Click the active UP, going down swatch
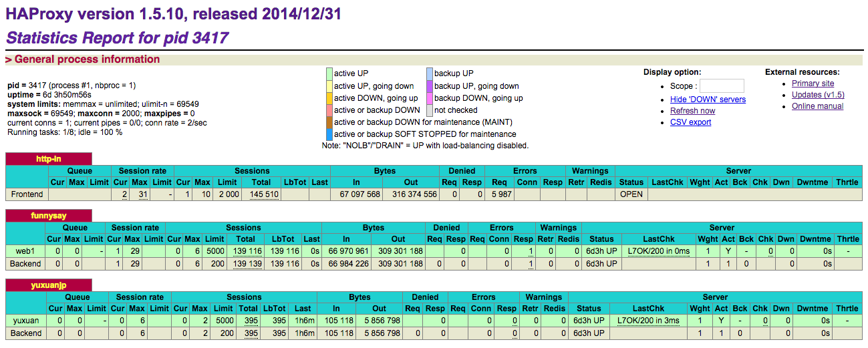 point(329,85)
